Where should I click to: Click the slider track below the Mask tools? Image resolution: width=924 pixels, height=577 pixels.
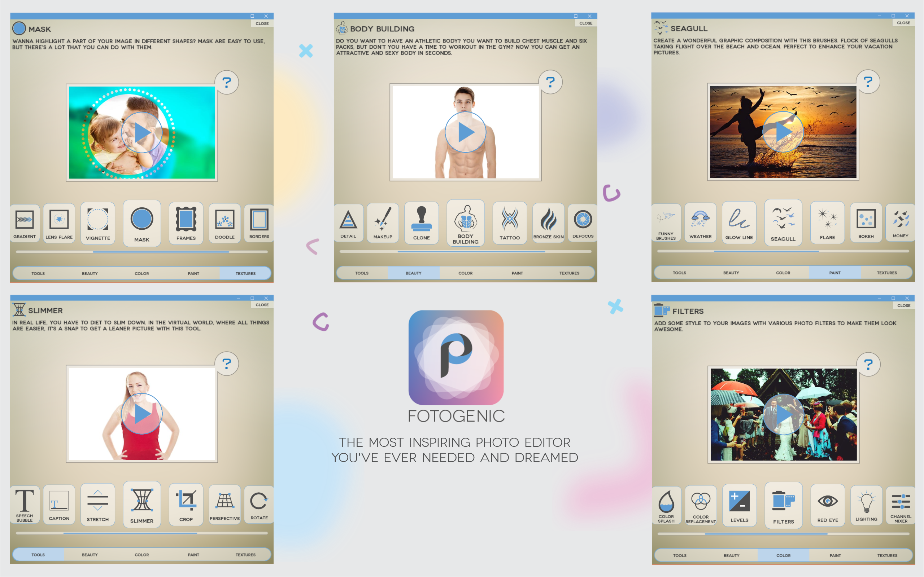[141, 252]
